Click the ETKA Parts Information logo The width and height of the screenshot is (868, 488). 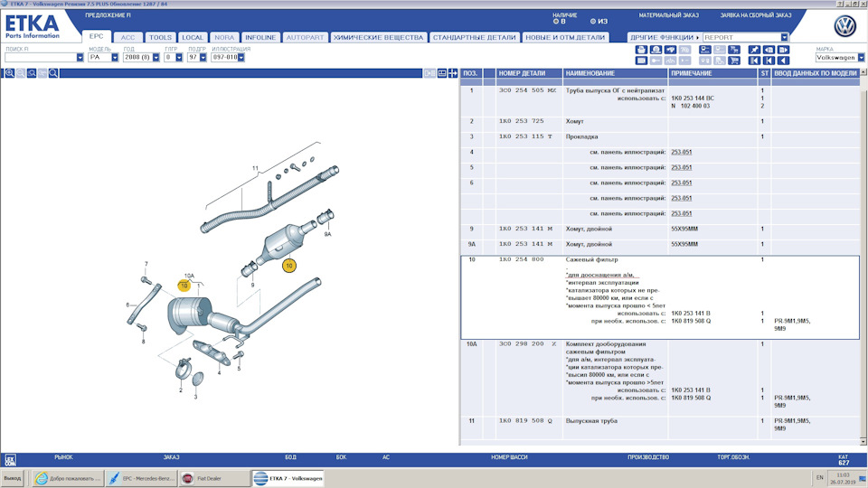pyautogui.click(x=33, y=26)
